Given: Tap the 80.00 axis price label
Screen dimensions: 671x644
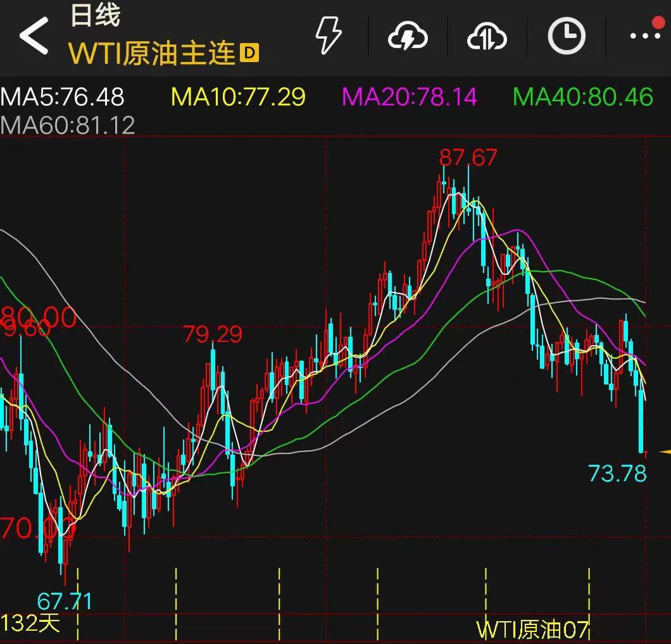Looking at the screenshot, I should pyautogui.click(x=39, y=318).
